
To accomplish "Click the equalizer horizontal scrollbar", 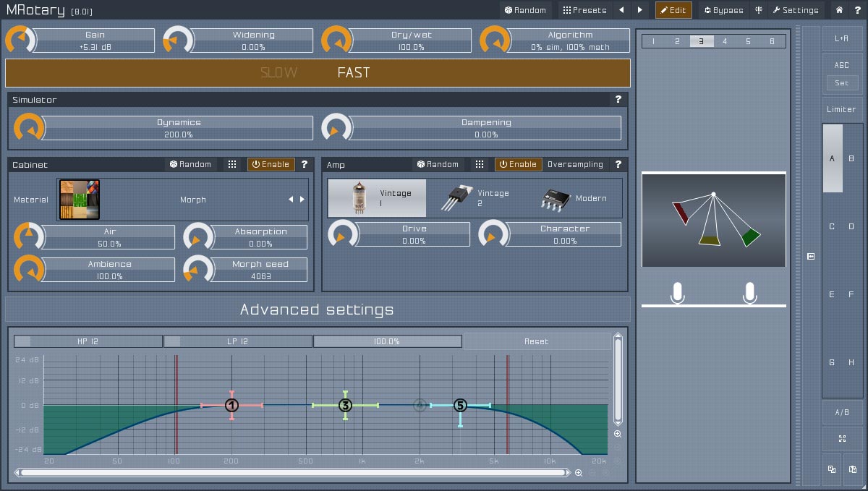I will pos(294,473).
